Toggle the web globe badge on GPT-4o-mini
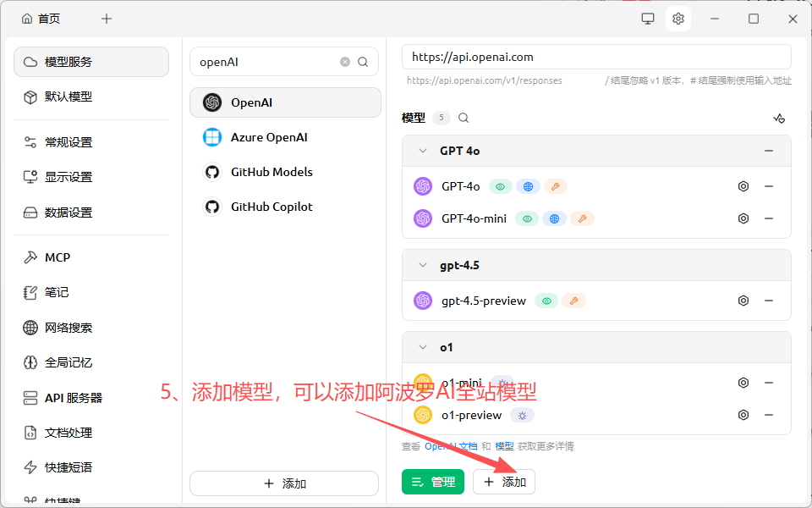812x508 pixels. point(554,218)
